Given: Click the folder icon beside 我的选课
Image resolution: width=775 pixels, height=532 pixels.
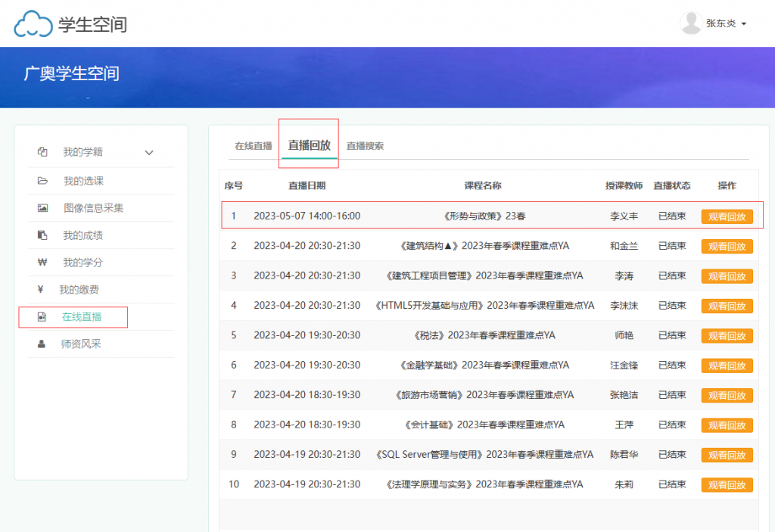Looking at the screenshot, I should click(42, 181).
